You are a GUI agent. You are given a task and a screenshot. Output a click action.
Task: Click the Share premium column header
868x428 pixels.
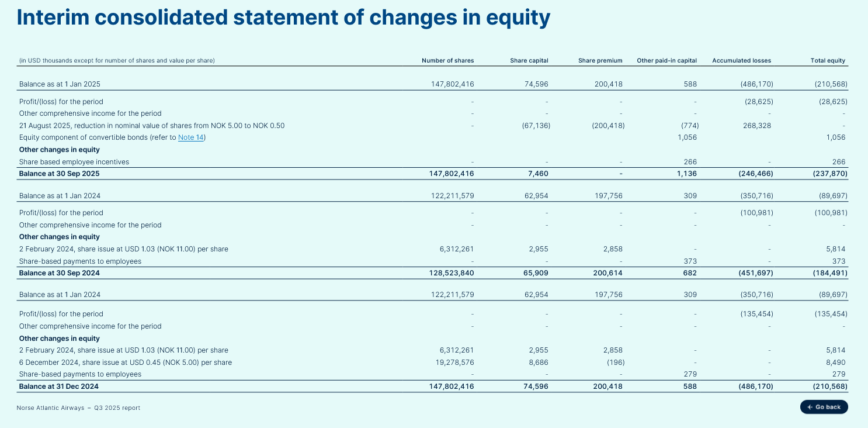[x=600, y=60]
